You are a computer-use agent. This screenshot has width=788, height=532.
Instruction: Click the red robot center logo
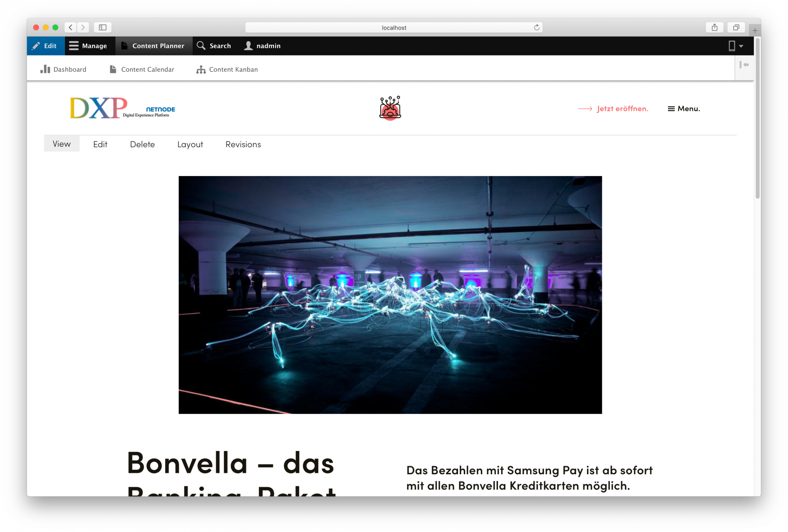point(390,108)
